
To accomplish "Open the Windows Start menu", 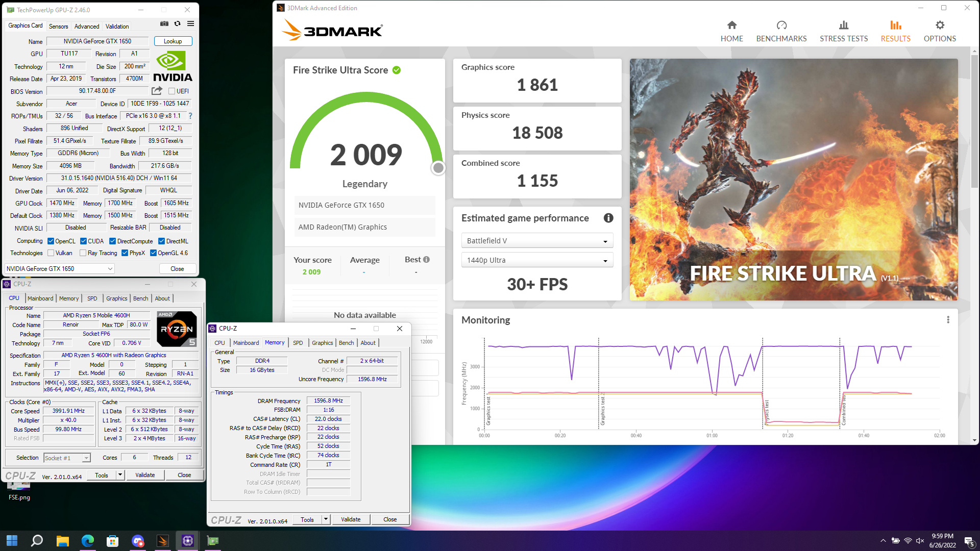I will [x=12, y=541].
